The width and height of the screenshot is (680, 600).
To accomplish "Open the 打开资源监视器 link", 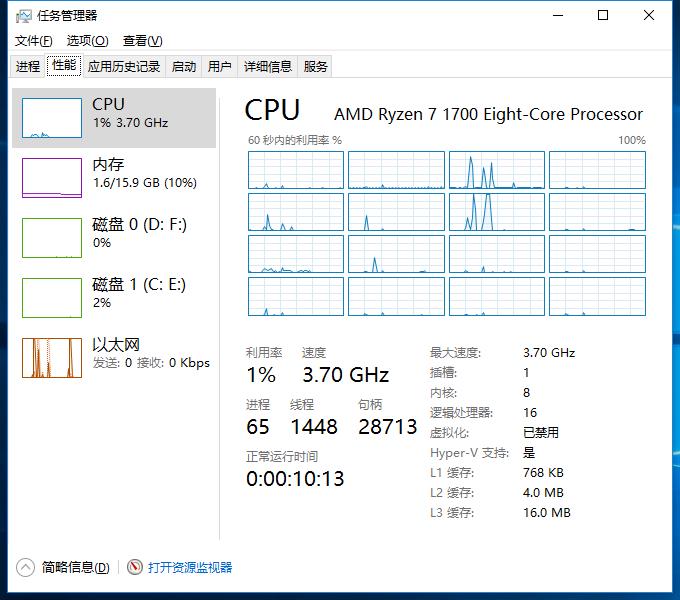I will tap(190, 567).
